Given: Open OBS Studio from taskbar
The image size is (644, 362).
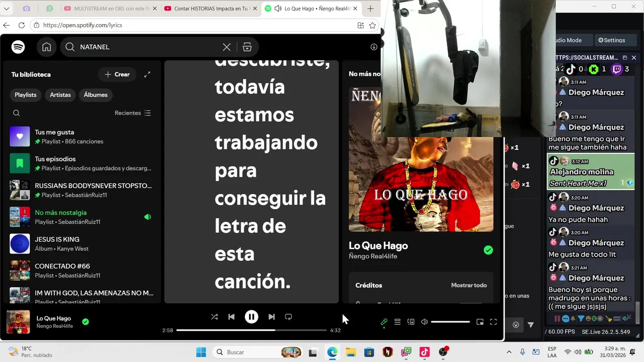Looking at the screenshot, I should [x=443, y=352].
